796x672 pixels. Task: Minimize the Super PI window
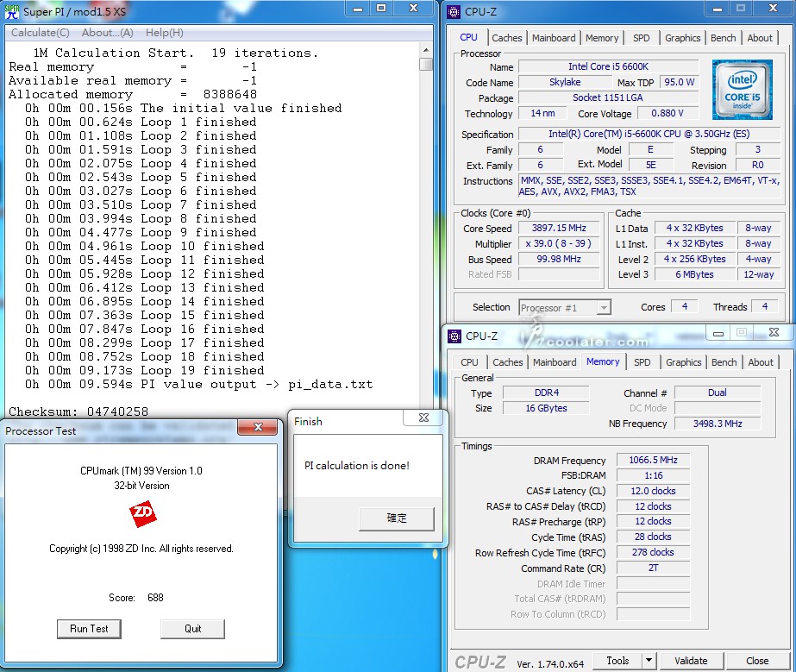(358, 9)
